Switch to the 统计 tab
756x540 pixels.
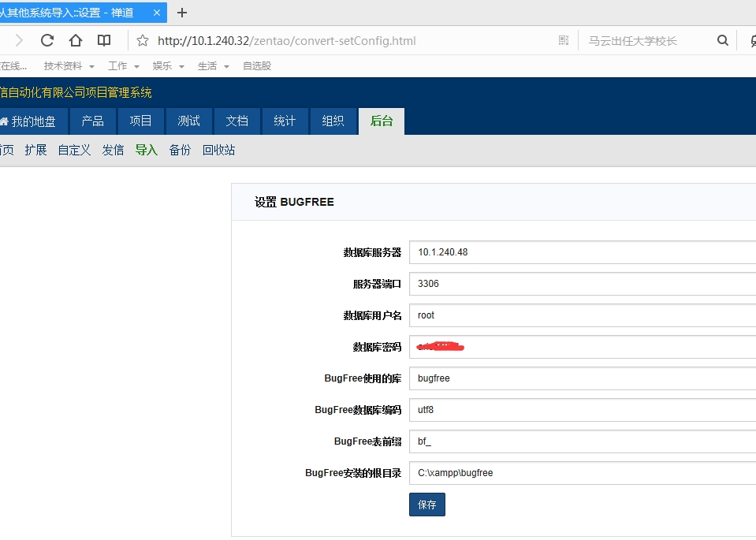285,121
